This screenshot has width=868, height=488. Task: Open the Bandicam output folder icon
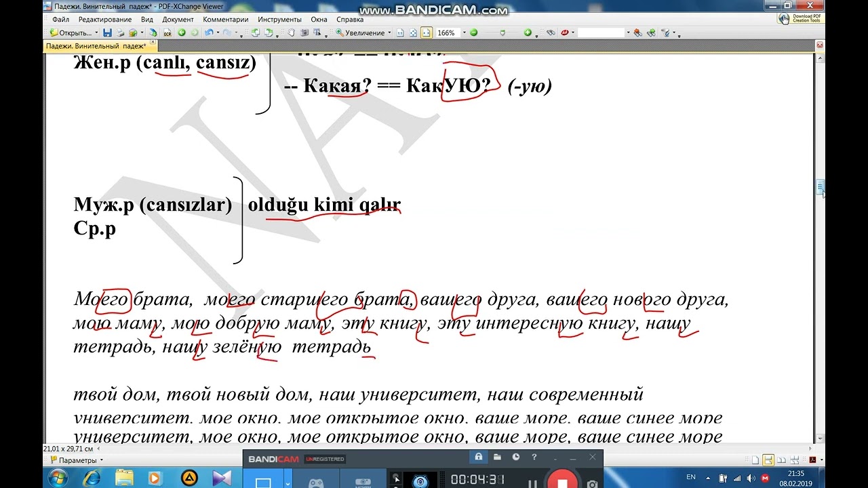click(497, 457)
